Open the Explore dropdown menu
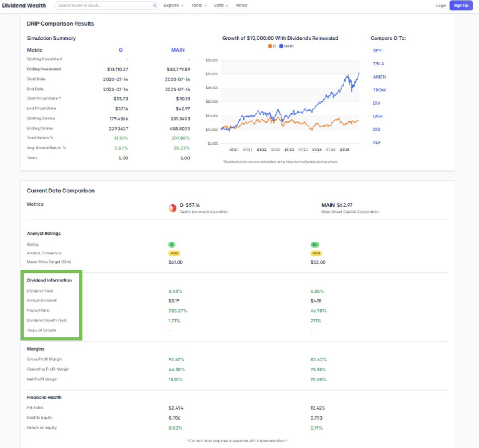The image size is (479, 448). (173, 6)
